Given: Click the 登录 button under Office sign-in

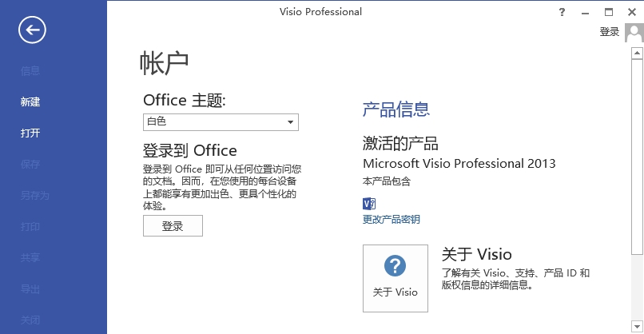Looking at the screenshot, I should pos(173,226).
